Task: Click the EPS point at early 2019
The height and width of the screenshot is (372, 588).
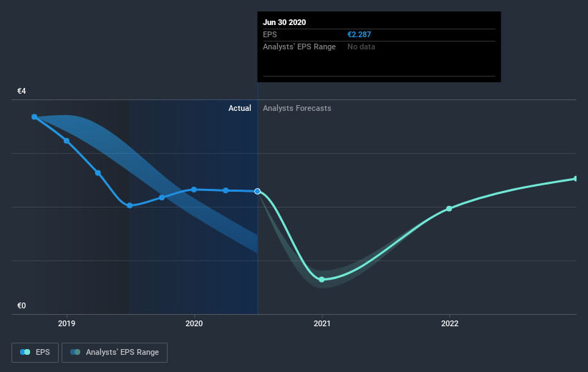Action: 67,141
